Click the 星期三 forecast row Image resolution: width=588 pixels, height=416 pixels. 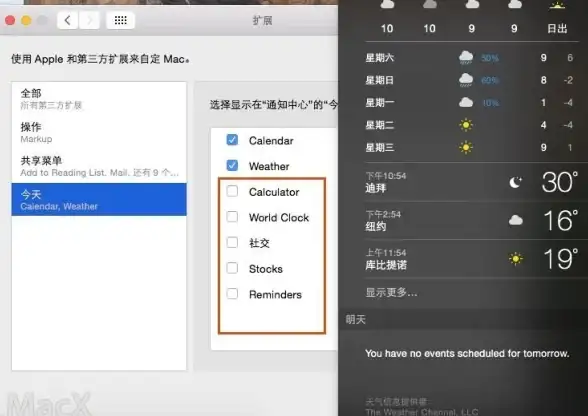pyautogui.click(x=470, y=147)
